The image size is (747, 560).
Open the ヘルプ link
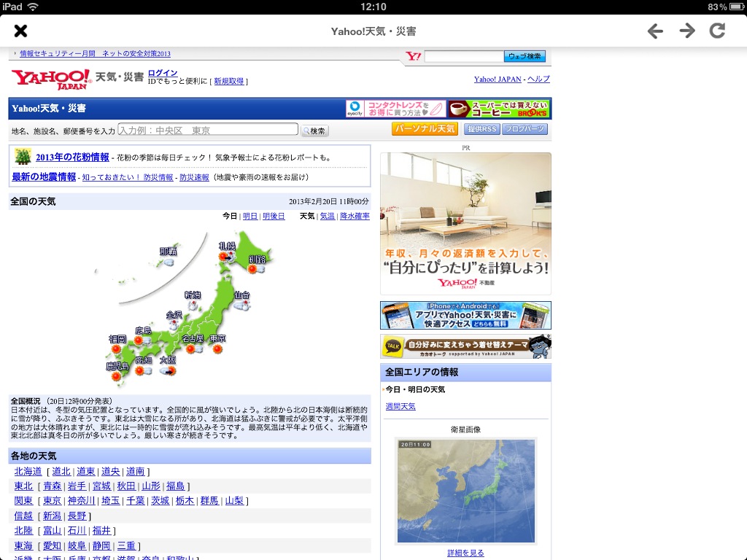[539, 79]
